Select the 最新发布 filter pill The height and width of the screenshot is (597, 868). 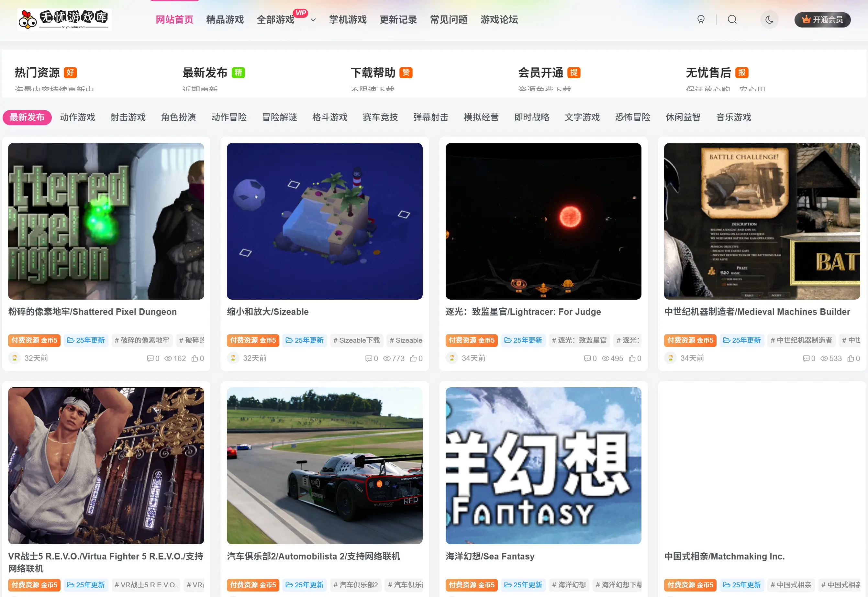point(27,117)
